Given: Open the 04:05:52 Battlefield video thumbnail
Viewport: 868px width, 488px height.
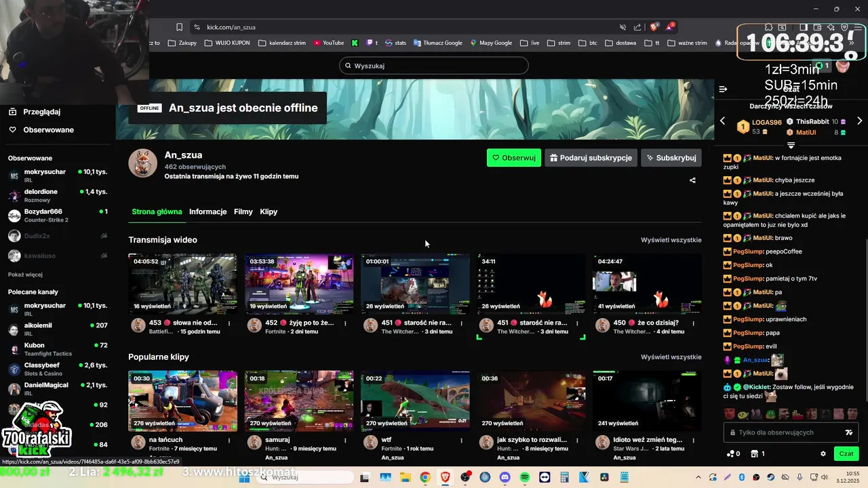Looking at the screenshot, I should pyautogui.click(x=182, y=285).
